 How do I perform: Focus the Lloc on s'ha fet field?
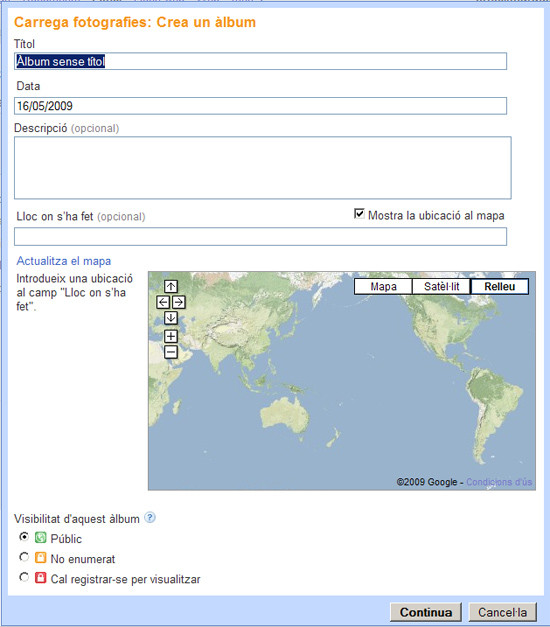pyautogui.click(x=260, y=236)
